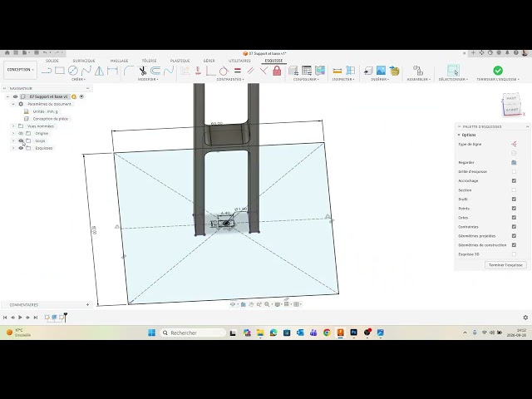
Task: Toggle Accrochage checkbox
Action: tap(514, 181)
